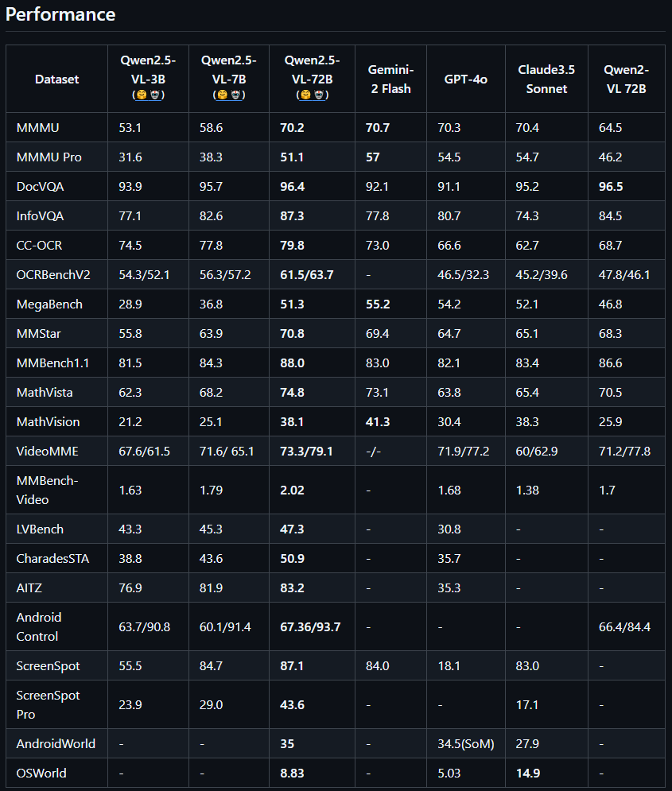Click the MegaBench row label
Image resolution: width=672 pixels, height=791 pixels.
49,304
